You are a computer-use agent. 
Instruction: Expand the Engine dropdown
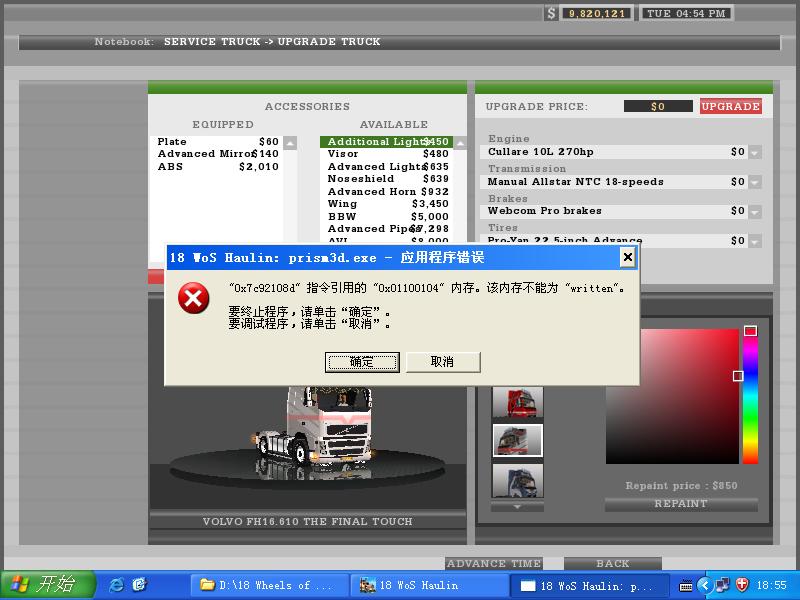tap(754, 152)
